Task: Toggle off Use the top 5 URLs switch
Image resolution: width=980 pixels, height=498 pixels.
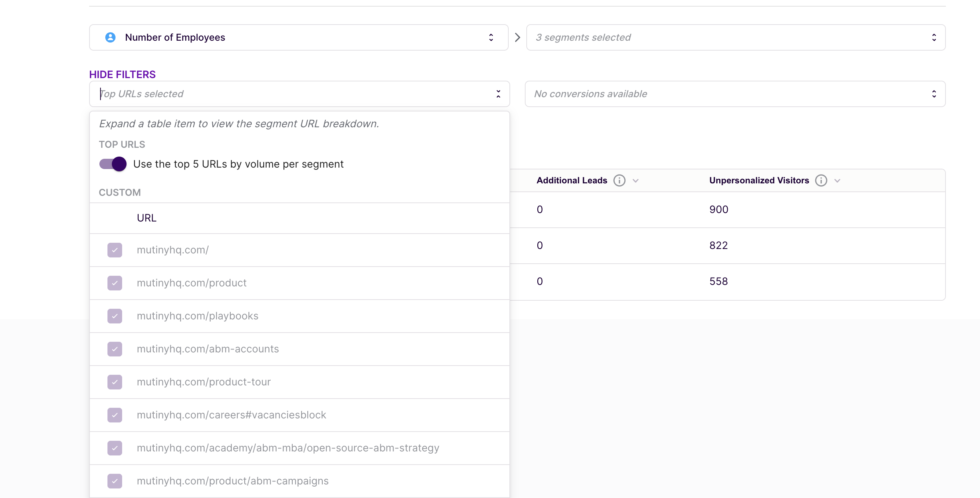Action: coord(113,164)
